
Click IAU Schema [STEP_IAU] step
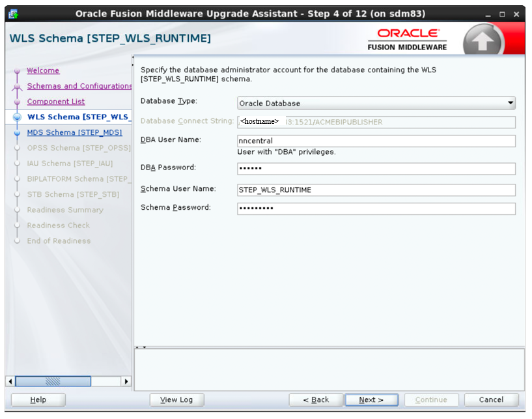pyautogui.click(x=70, y=164)
